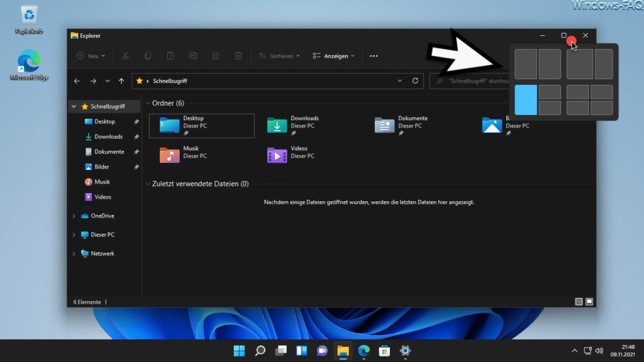The width and height of the screenshot is (644, 362).
Task: Open Settings gear on the taskbar
Action: (406, 351)
